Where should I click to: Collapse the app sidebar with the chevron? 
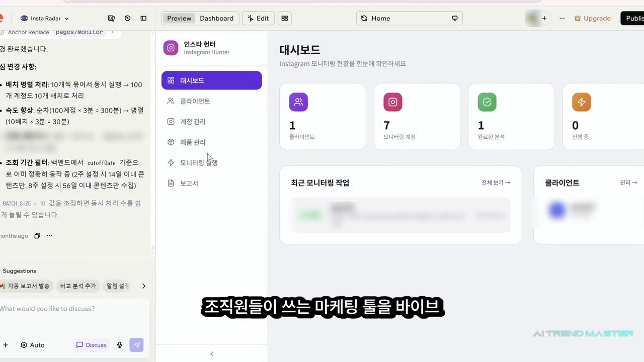[x=212, y=354]
